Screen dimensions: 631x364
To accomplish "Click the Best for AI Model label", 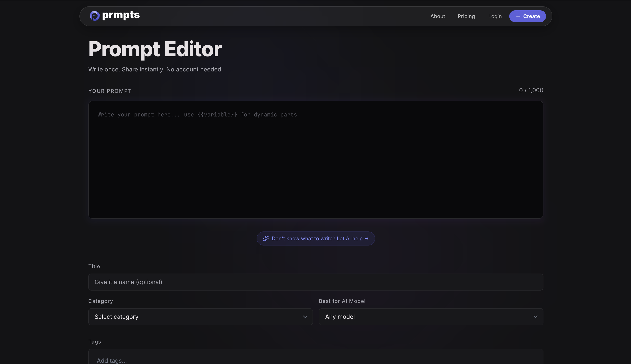I will click(x=342, y=301).
